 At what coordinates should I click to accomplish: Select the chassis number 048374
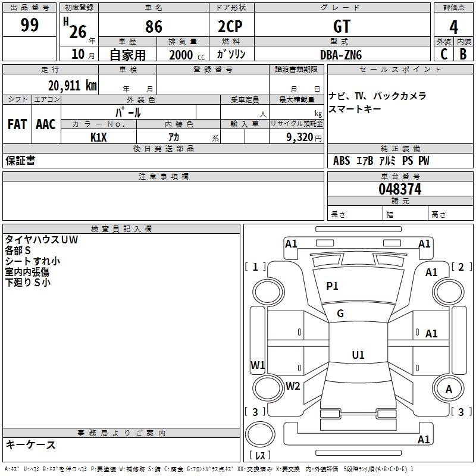400,189
